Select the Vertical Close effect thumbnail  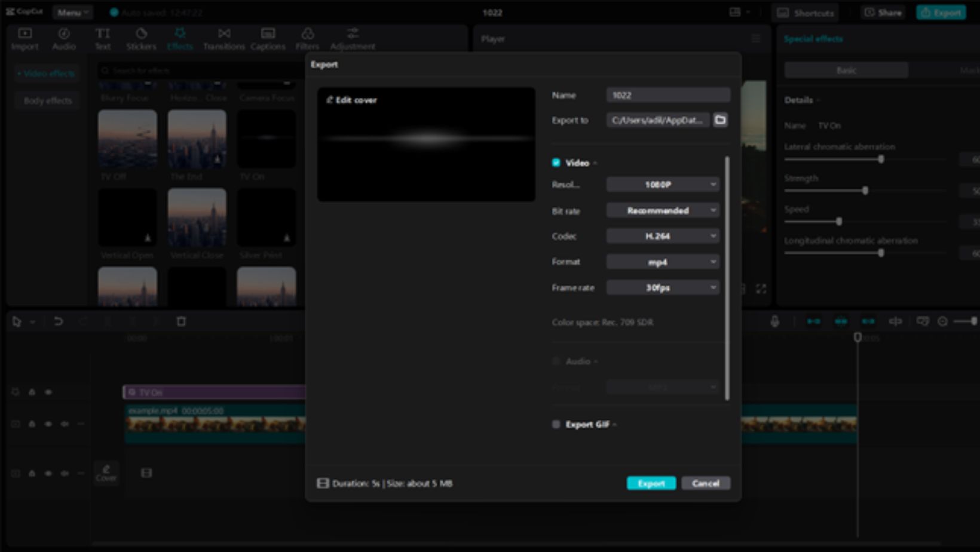pyautogui.click(x=197, y=217)
